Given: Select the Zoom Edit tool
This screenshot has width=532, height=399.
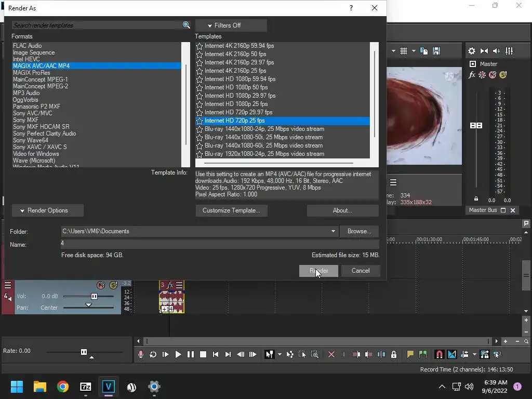Looking at the screenshot, I should tap(314, 354).
